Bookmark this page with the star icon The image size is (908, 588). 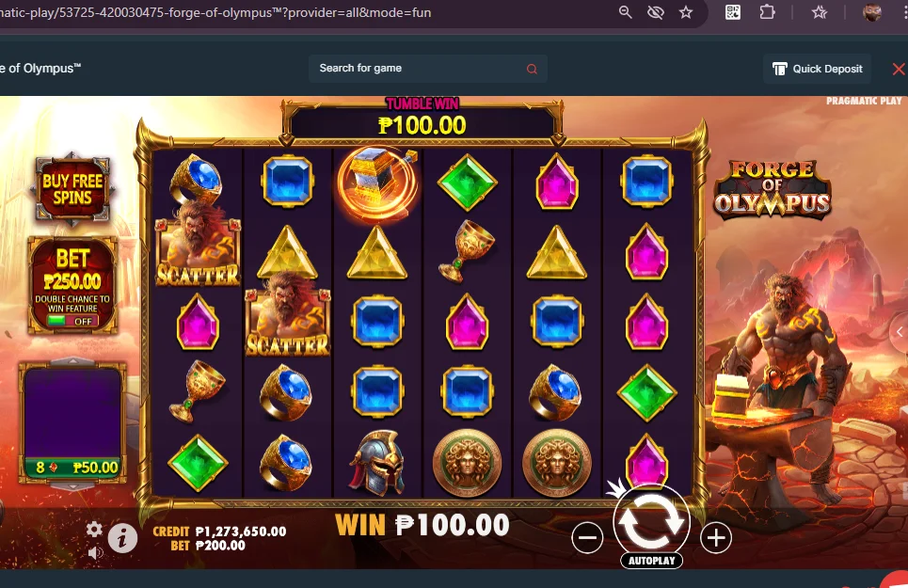tap(686, 12)
